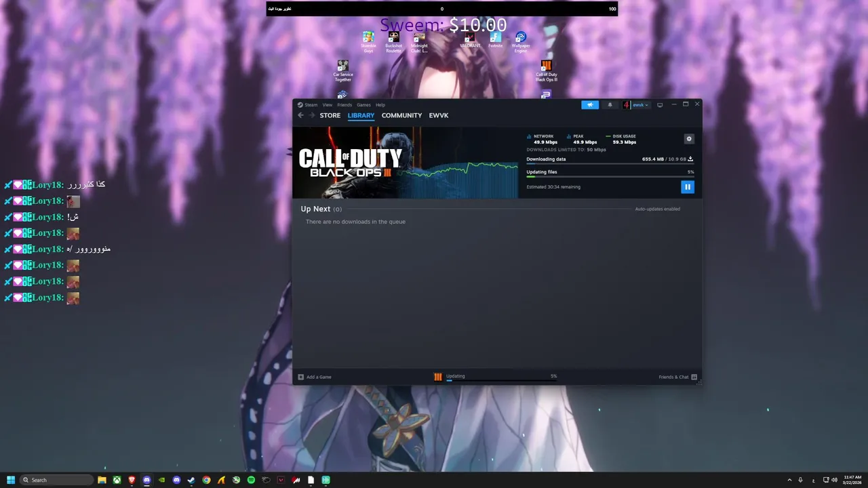This screenshot has height=488, width=868.
Task: Switch Steam to Big Picture mode
Action: [660, 105]
